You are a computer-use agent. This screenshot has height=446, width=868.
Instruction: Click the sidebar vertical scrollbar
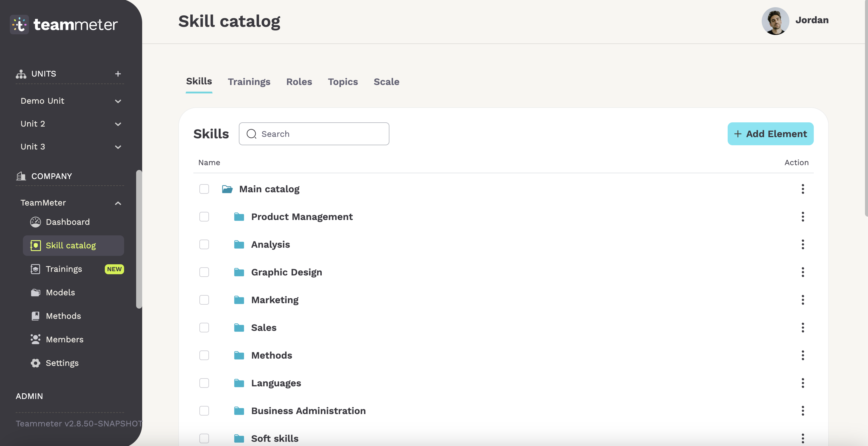[139, 239]
